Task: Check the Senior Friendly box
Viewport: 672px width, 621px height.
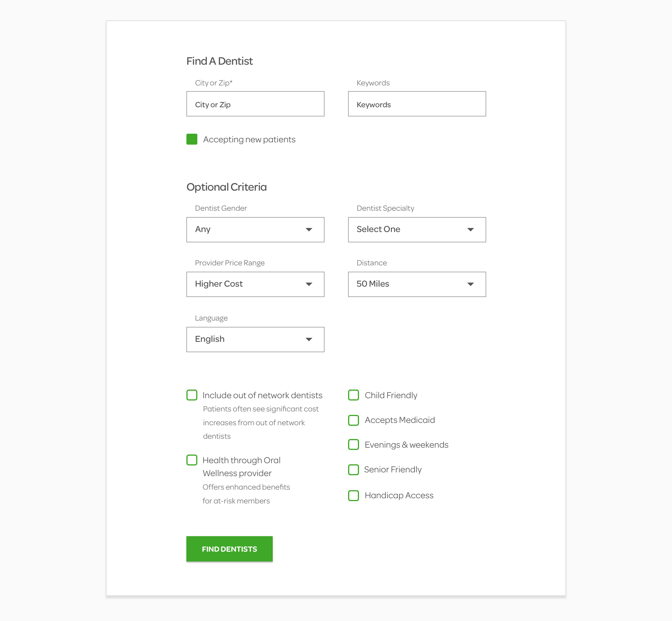Action: [x=353, y=470]
